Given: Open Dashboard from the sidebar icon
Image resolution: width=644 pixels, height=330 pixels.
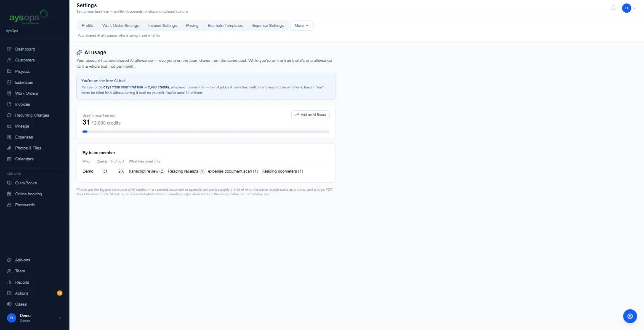Looking at the screenshot, I should pyautogui.click(x=9, y=49).
